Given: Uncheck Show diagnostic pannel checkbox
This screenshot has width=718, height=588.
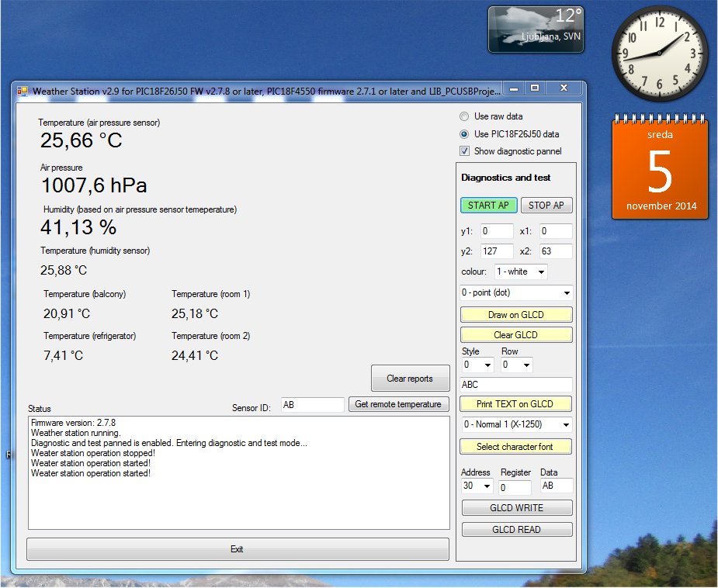Looking at the screenshot, I should [465, 151].
